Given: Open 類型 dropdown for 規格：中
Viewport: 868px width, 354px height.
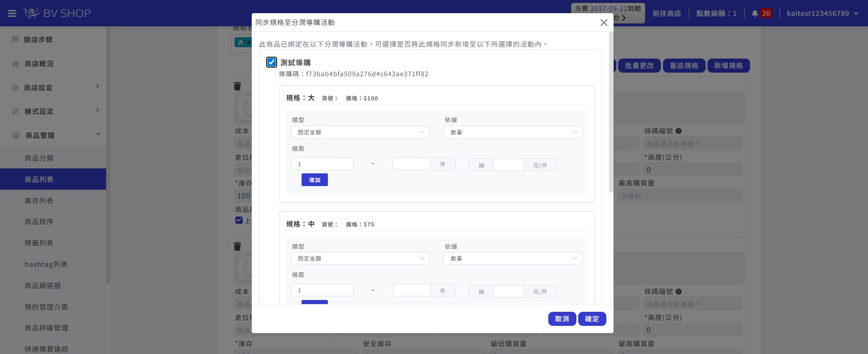Looking at the screenshot, I should tap(361, 258).
